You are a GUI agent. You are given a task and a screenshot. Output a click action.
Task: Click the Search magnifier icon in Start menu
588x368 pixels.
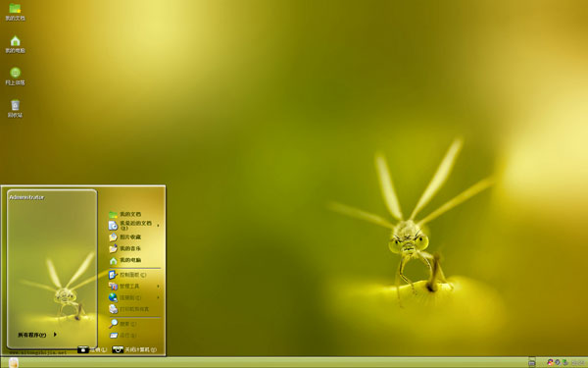tap(114, 323)
